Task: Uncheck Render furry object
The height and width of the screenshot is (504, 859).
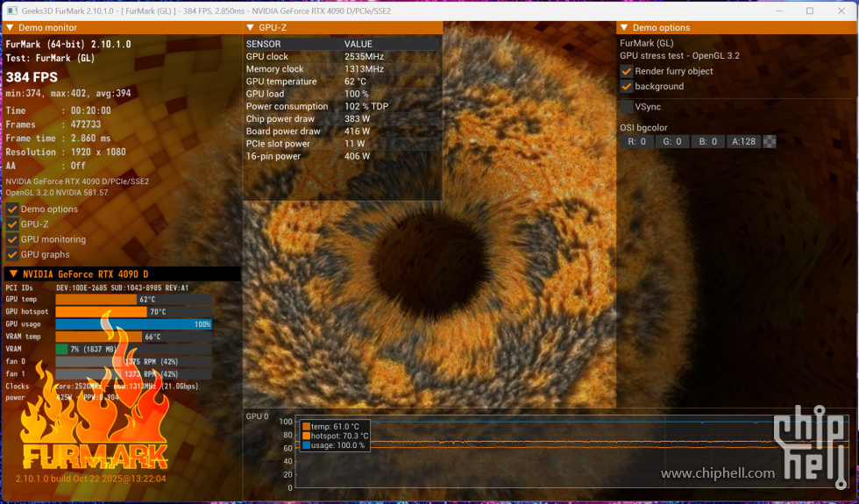Action: click(627, 71)
